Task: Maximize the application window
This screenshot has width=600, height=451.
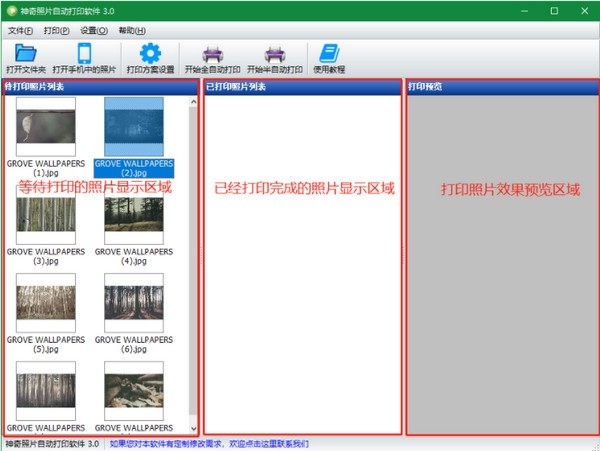Action: (x=554, y=11)
